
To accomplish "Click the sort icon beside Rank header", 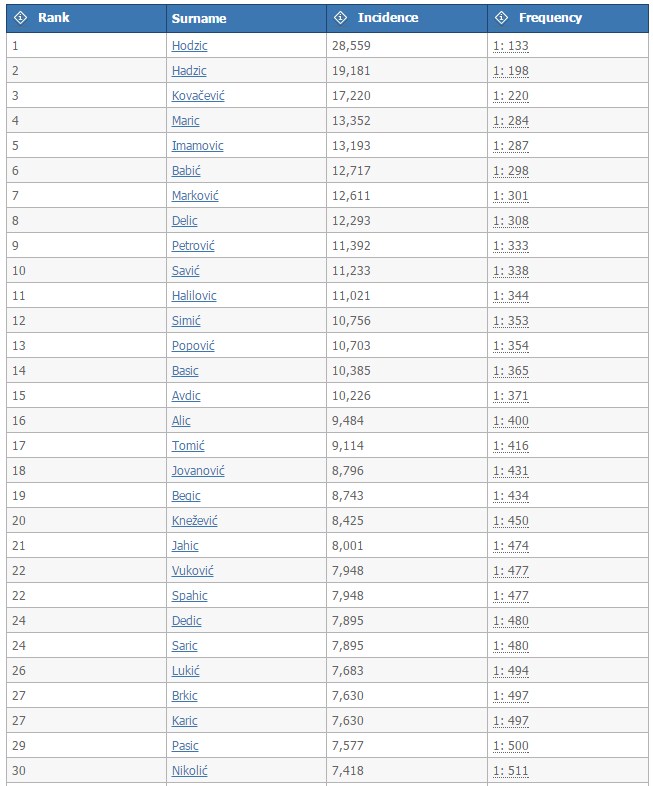I will tap(20, 18).
